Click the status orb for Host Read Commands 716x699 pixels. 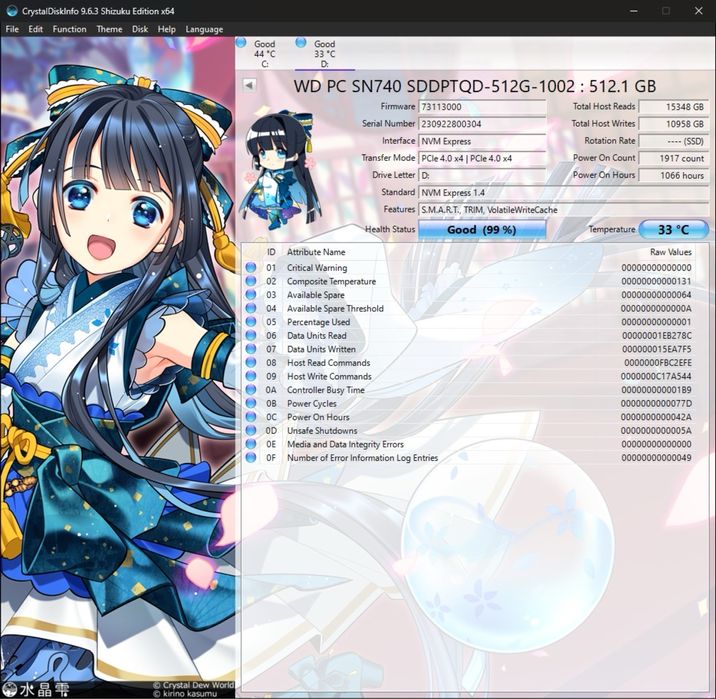251,363
